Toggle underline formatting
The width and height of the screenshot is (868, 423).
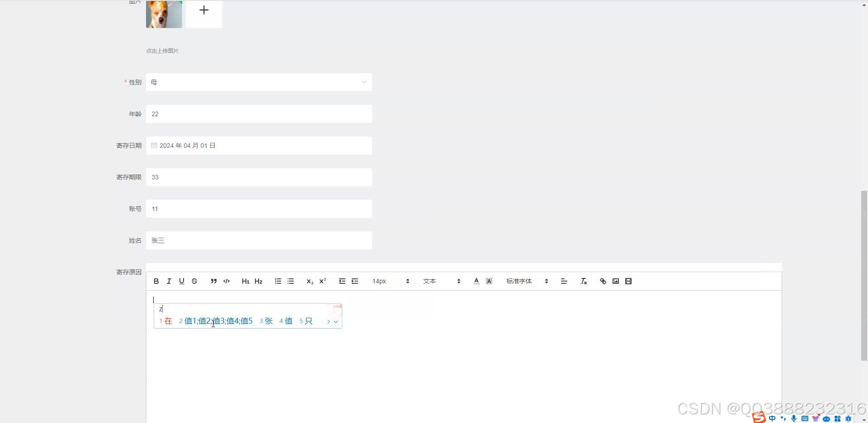181,281
